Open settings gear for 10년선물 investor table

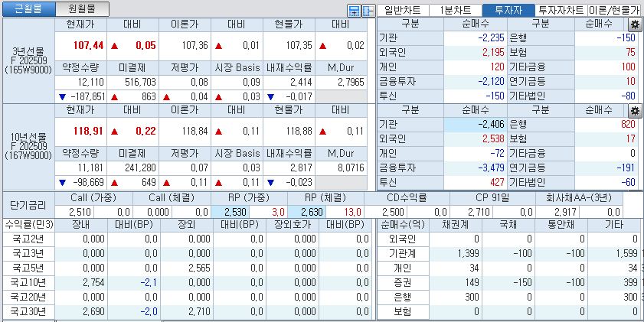coord(635,110)
